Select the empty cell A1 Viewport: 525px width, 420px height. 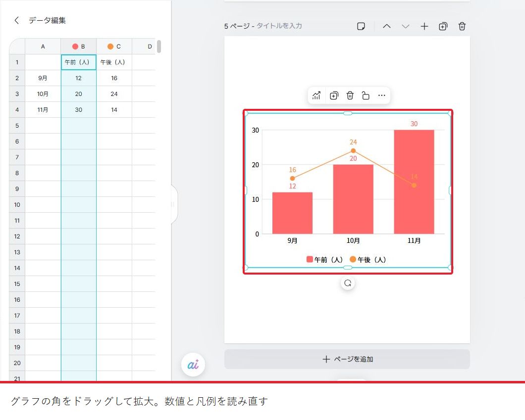pyautogui.click(x=43, y=62)
